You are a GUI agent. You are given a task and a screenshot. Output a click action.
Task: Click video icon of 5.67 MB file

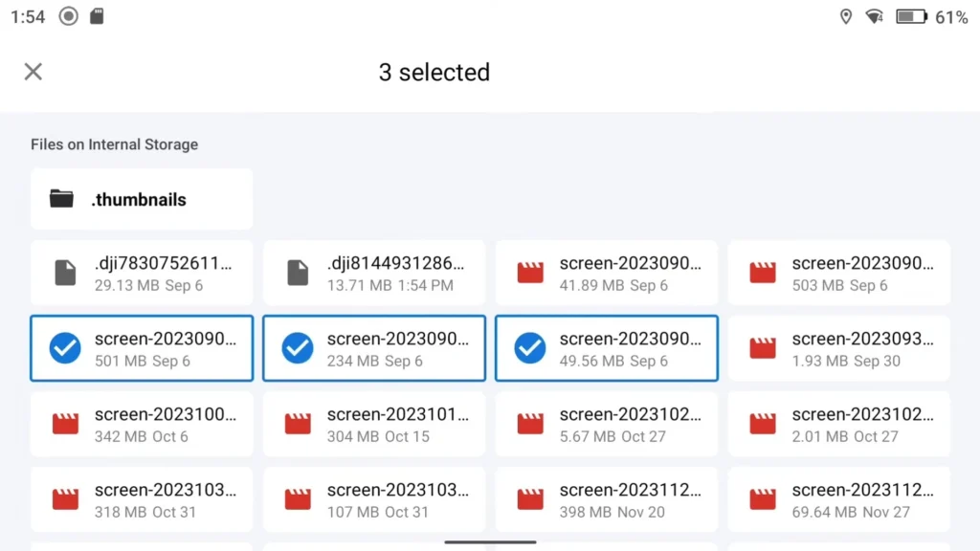530,424
